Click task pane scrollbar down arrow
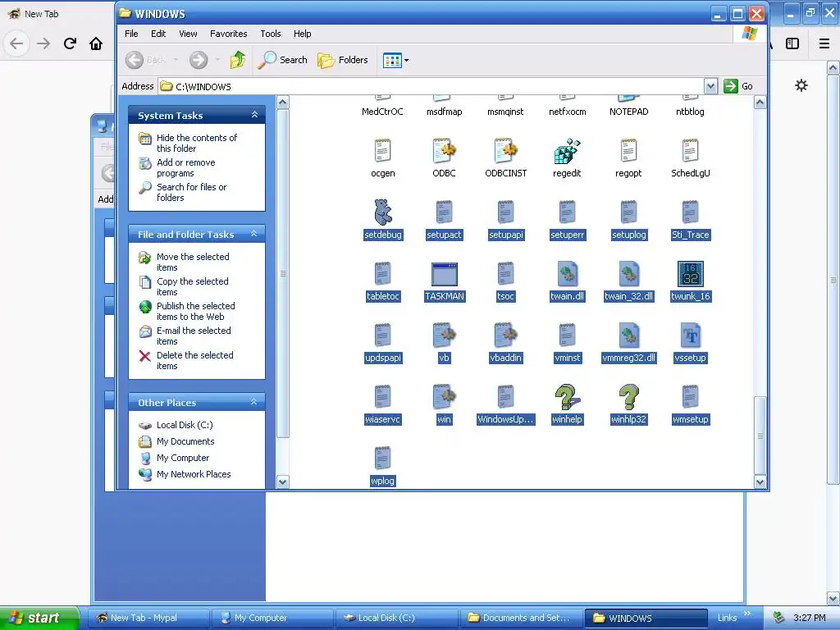The width and height of the screenshot is (840, 630). pyautogui.click(x=282, y=482)
